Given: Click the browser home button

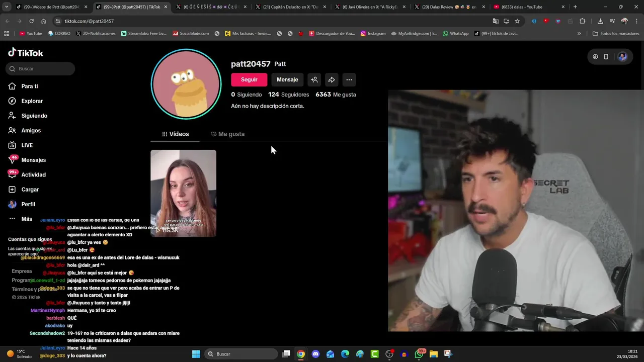Looking at the screenshot, I should point(44,21).
